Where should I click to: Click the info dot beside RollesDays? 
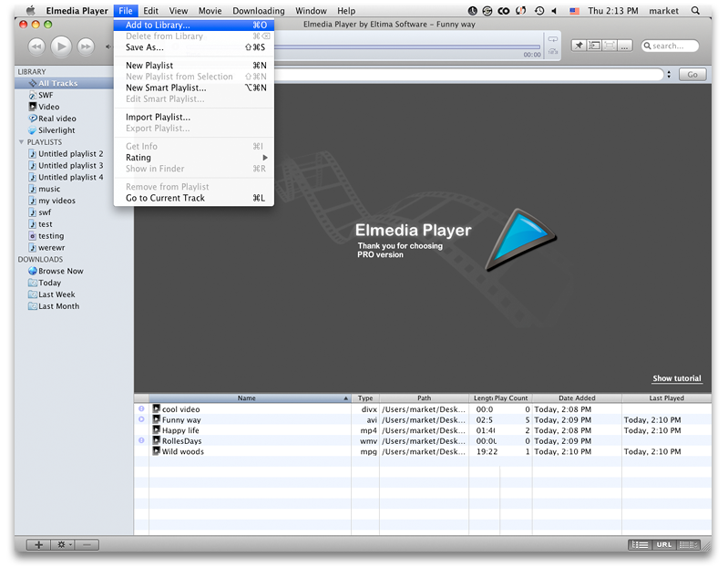[141, 440]
